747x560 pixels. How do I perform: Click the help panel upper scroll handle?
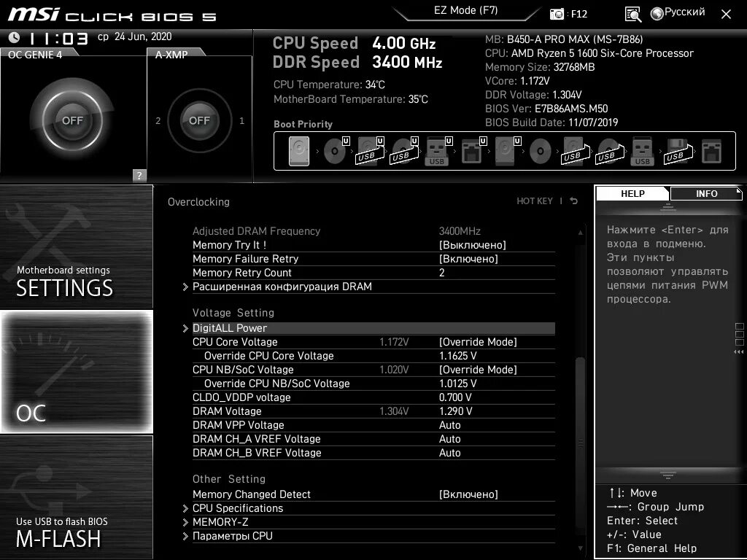[x=668, y=206]
